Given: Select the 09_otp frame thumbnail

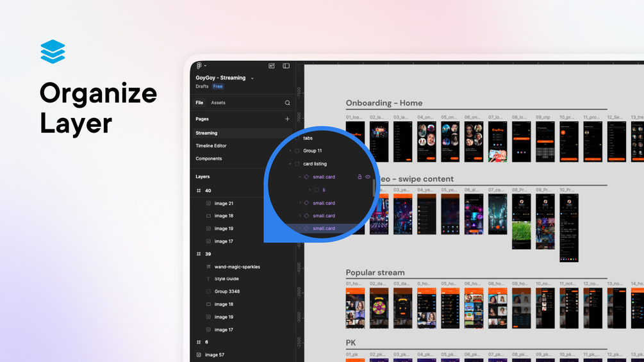Looking at the screenshot, I should point(545,142).
